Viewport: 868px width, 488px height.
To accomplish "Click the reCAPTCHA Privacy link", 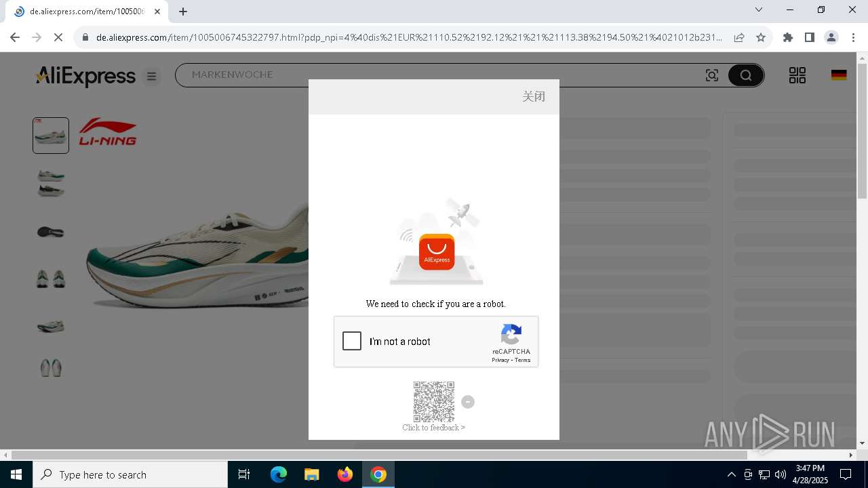I will [500, 360].
